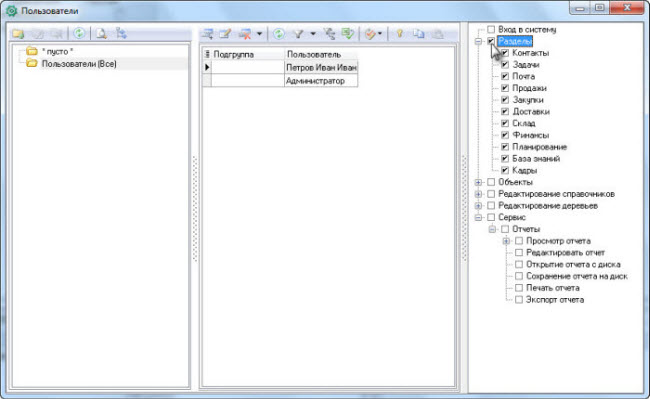The width and height of the screenshot is (650, 399).
Task: Refresh the user groups tree
Action: [x=79, y=33]
